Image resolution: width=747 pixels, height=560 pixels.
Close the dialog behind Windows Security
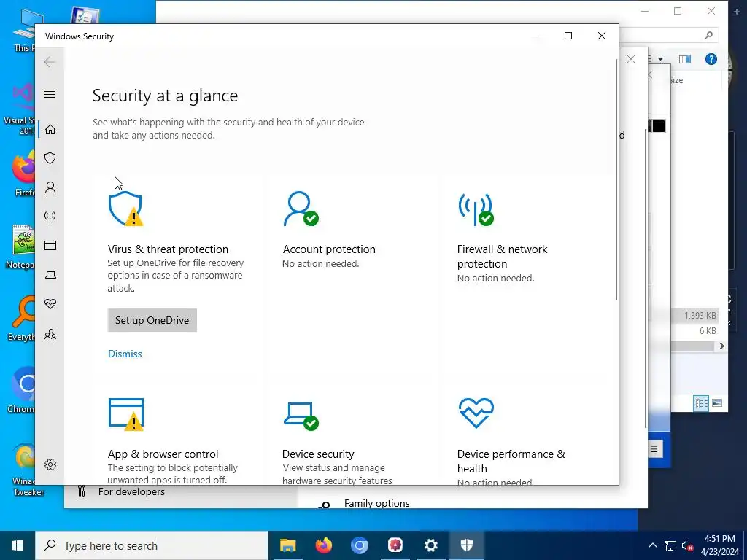tap(631, 59)
